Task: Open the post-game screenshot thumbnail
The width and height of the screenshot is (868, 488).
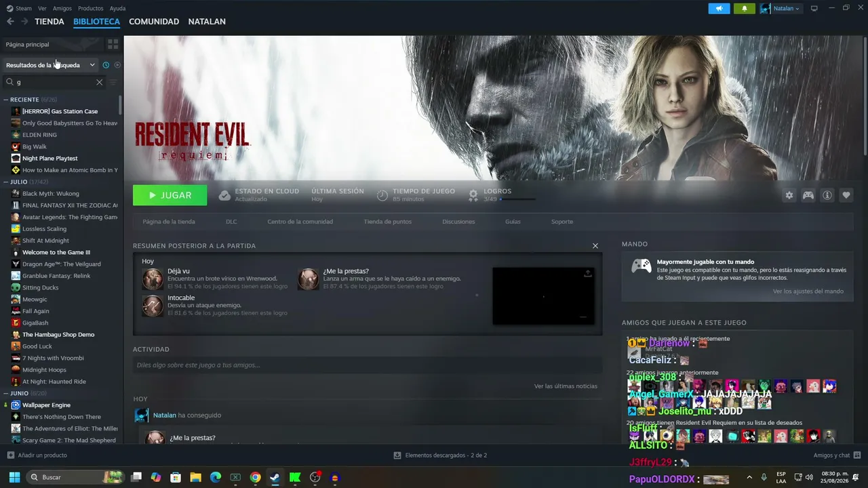Action: click(543, 296)
